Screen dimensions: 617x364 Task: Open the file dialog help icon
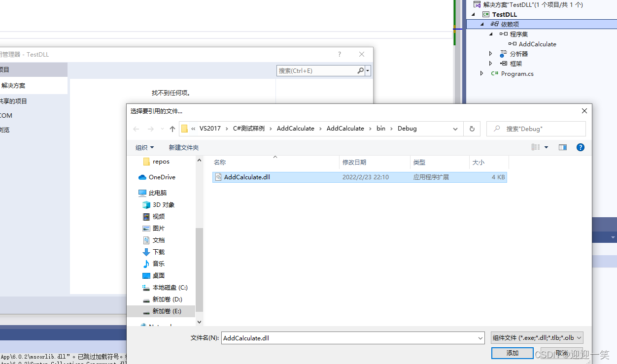point(581,147)
